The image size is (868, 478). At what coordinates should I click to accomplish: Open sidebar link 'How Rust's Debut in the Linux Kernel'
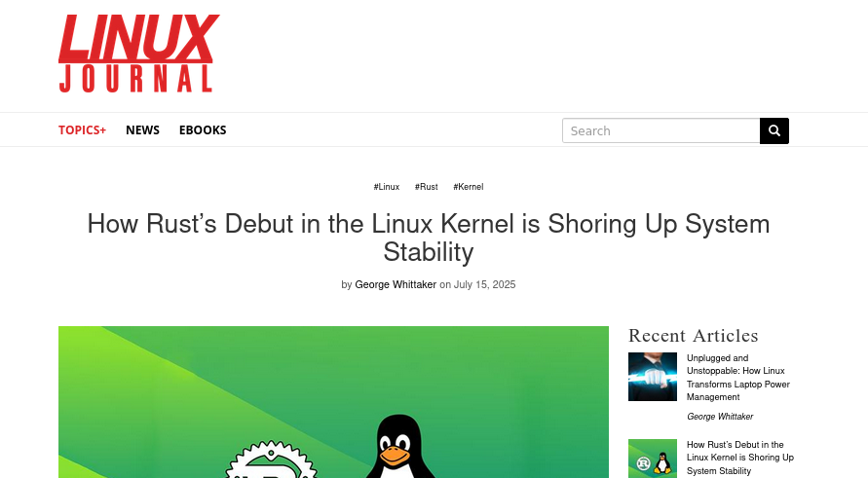pos(740,458)
